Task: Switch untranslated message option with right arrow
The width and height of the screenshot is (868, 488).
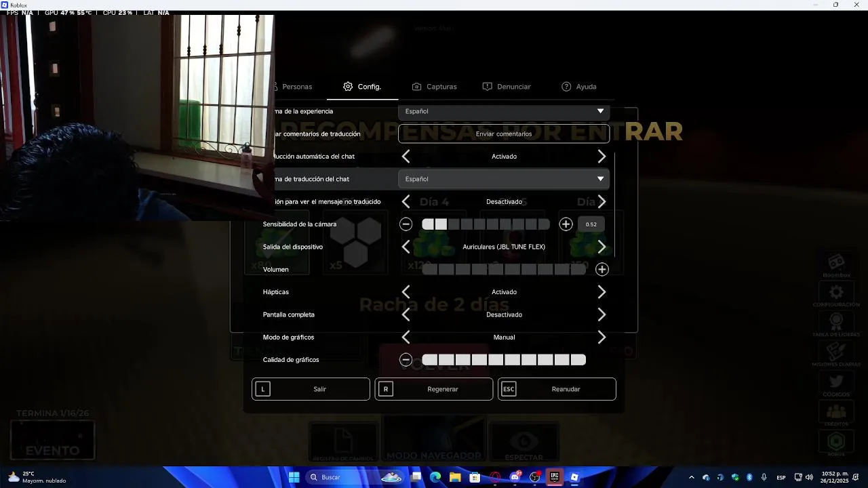Action: (x=601, y=201)
